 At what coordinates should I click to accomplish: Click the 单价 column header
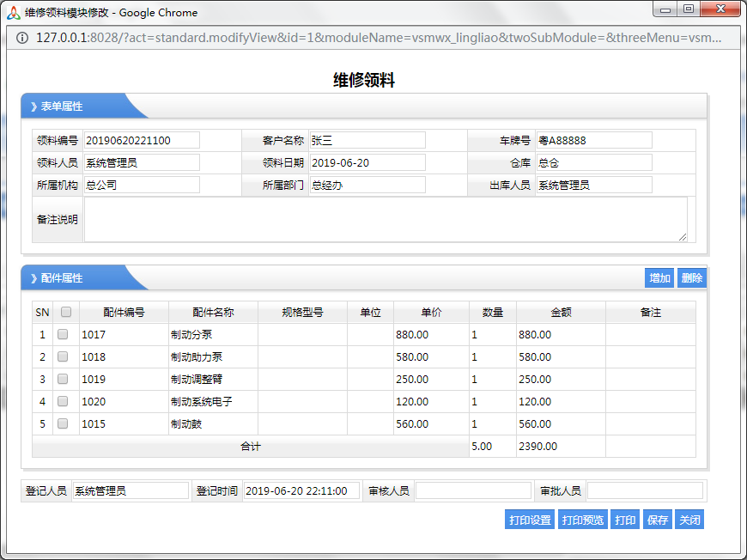[431, 313]
